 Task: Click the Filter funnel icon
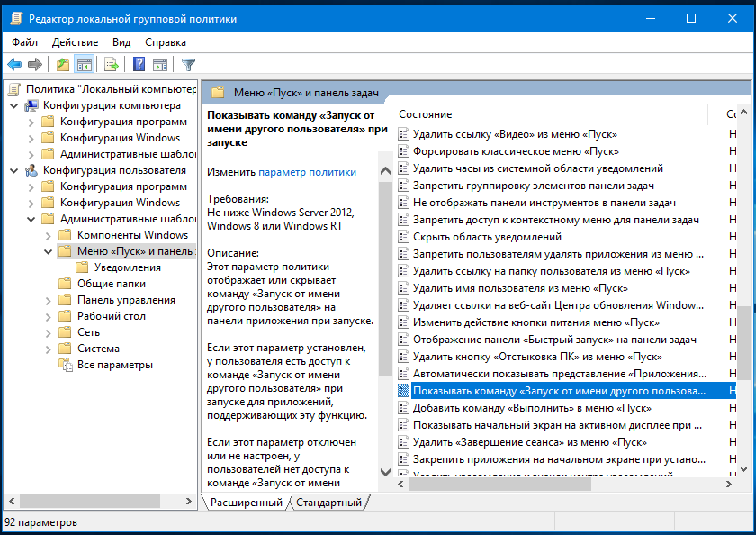coord(188,65)
